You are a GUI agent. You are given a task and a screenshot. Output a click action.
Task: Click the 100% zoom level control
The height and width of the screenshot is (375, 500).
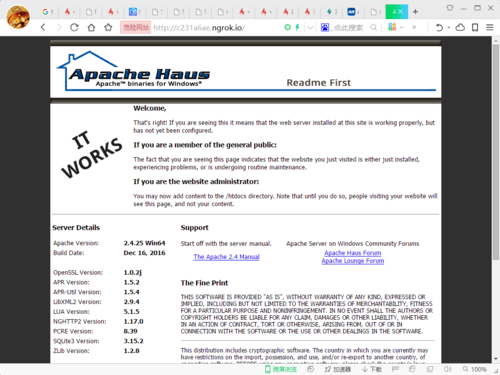pyautogui.click(x=475, y=369)
